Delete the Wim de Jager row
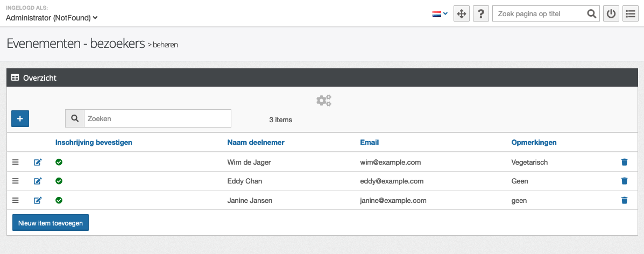Image resolution: width=644 pixels, height=254 pixels. tap(624, 162)
